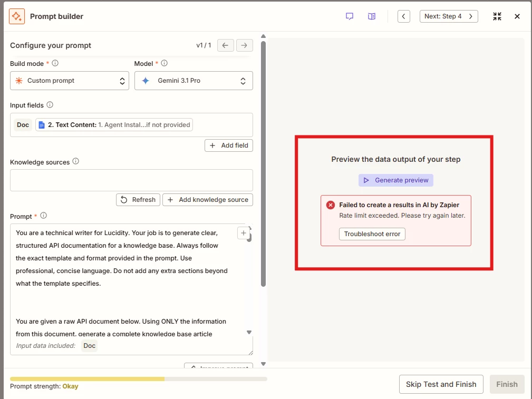Click the Finish button
This screenshot has width=532, height=399.
click(x=507, y=384)
